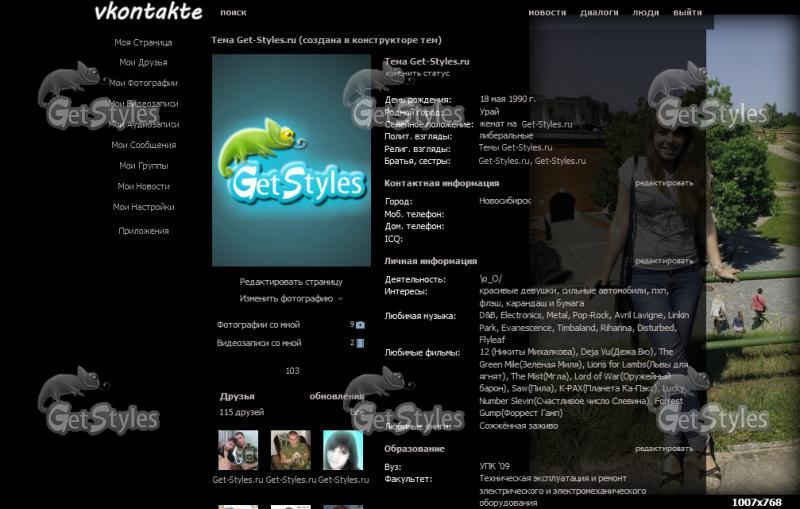
Task: Click Avril Lavigne in favorite music
Action: 639,315
